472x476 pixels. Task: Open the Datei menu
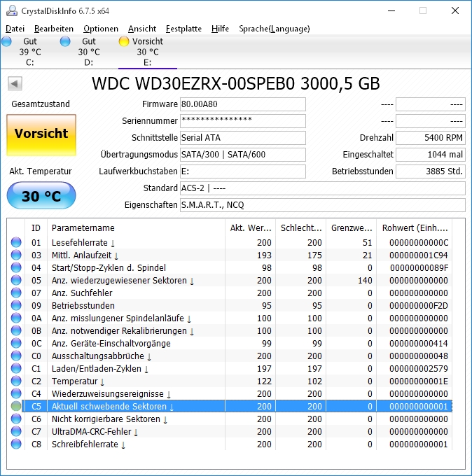point(15,29)
